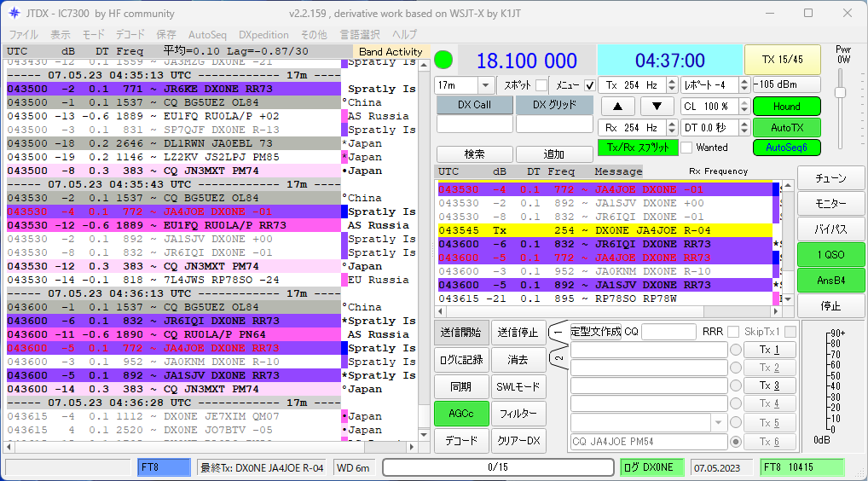Toggle the SkipTx1 checkbox
Image resolution: width=868 pixels, height=481 pixels.
click(x=790, y=332)
